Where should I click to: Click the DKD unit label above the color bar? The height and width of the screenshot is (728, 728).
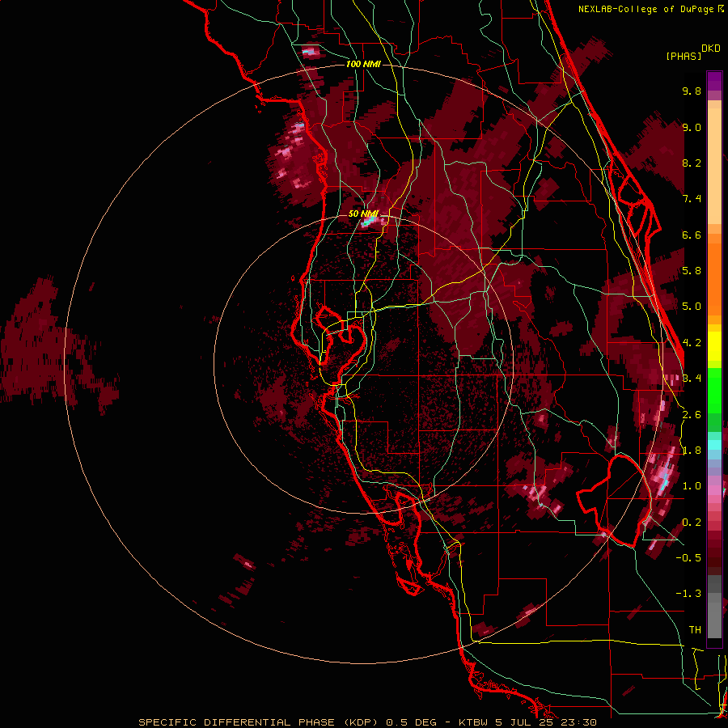711,49
